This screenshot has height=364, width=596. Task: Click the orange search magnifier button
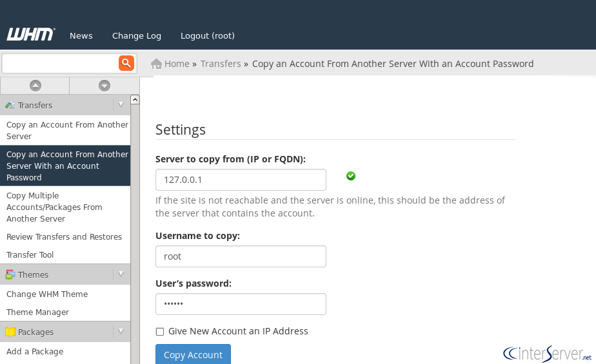coord(126,63)
